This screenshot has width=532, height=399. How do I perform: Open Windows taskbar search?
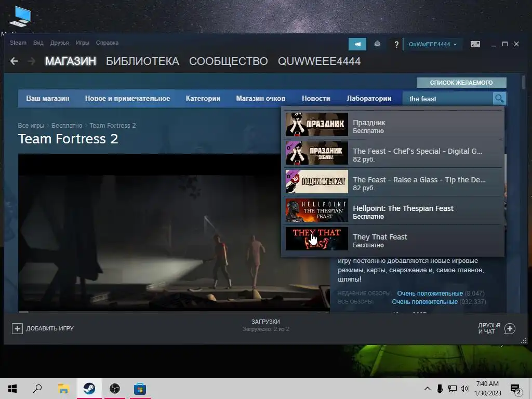tap(37, 389)
